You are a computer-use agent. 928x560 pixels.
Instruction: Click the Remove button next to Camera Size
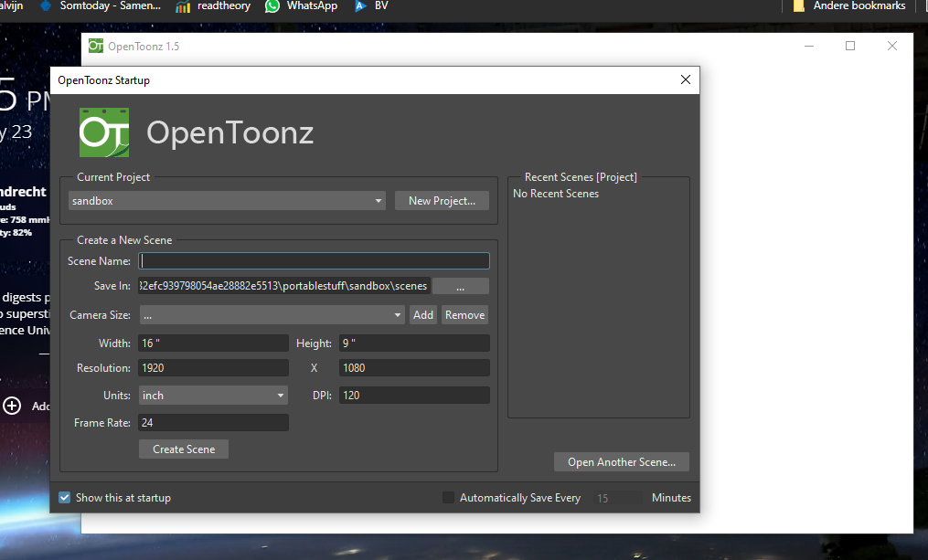click(464, 314)
